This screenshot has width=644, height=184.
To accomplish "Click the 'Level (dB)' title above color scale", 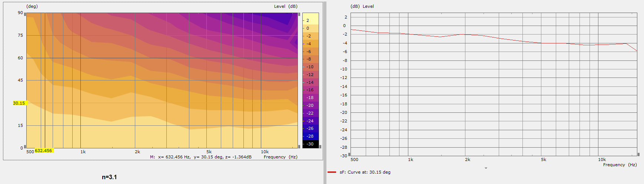I will coord(286,6).
